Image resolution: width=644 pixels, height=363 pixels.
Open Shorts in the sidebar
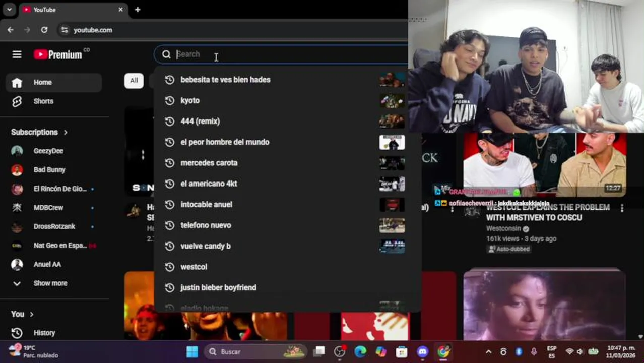[54, 101]
